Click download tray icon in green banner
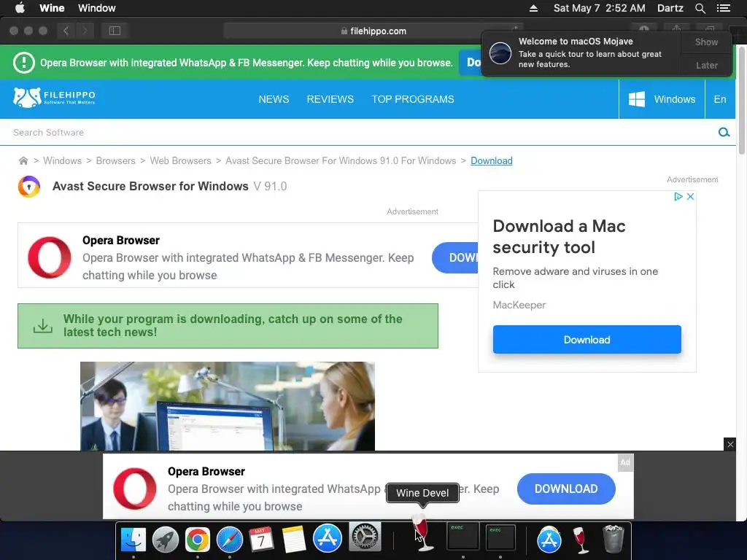Viewport: 747px width, 560px height. (x=43, y=326)
